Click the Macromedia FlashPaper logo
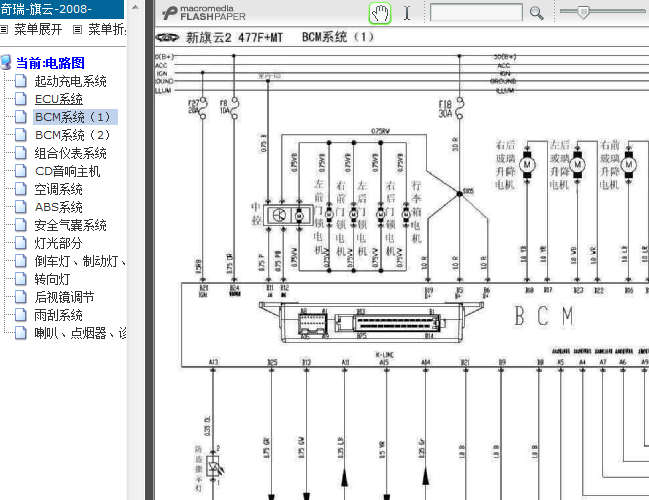This screenshot has height=500, width=649. 204,13
